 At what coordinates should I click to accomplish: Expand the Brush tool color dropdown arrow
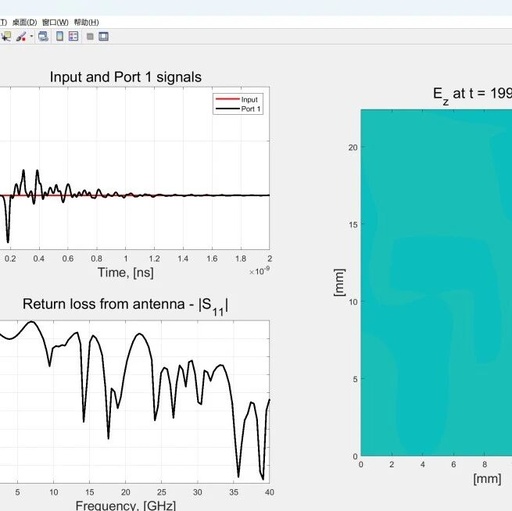point(32,36)
